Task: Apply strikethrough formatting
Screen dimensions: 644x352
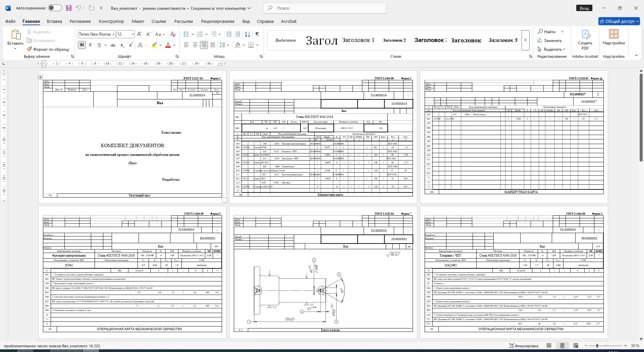Action: [x=113, y=45]
